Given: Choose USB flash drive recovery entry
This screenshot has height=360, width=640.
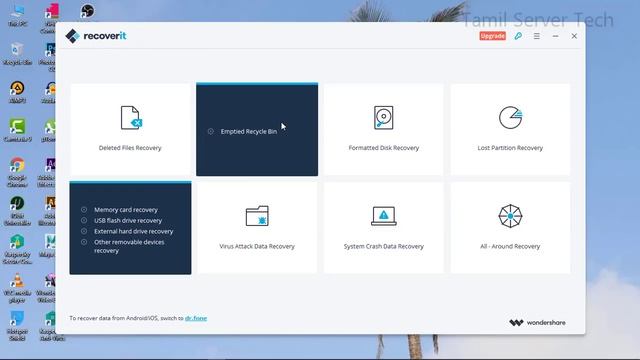Looking at the screenshot, I should [128, 220].
